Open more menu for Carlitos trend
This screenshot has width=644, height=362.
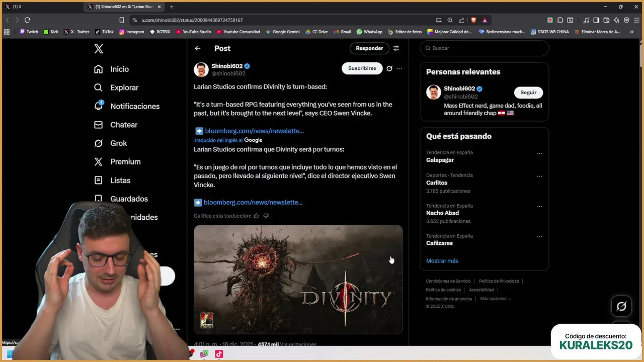click(539, 176)
